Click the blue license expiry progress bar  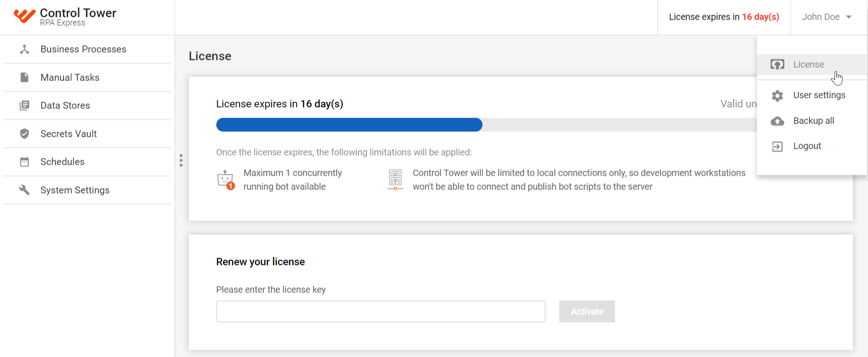tap(349, 125)
